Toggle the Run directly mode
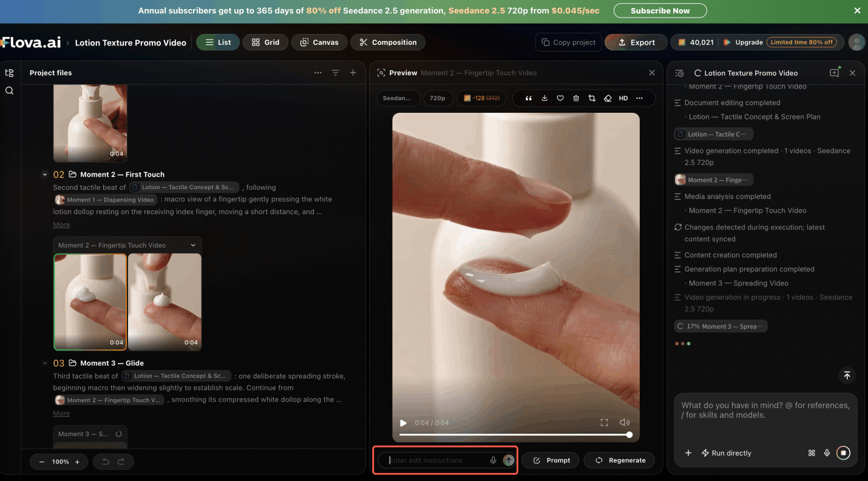Image resolution: width=868 pixels, height=481 pixels. (x=727, y=453)
